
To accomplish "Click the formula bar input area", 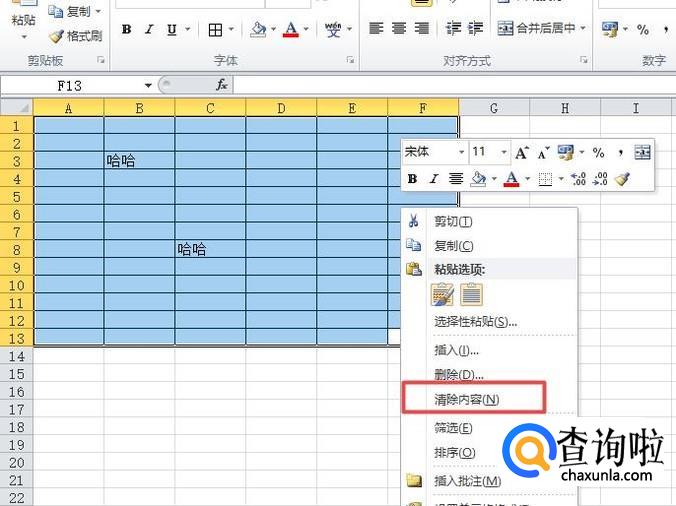I will tap(454, 85).
